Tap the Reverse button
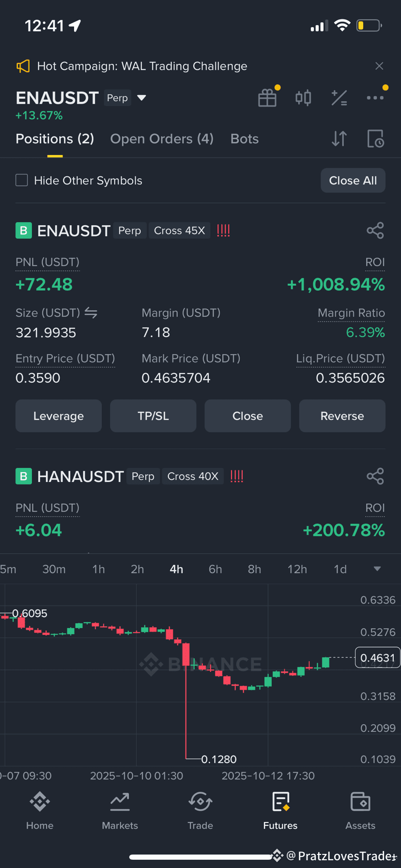Viewport: 401px width, 868px height. click(x=342, y=416)
